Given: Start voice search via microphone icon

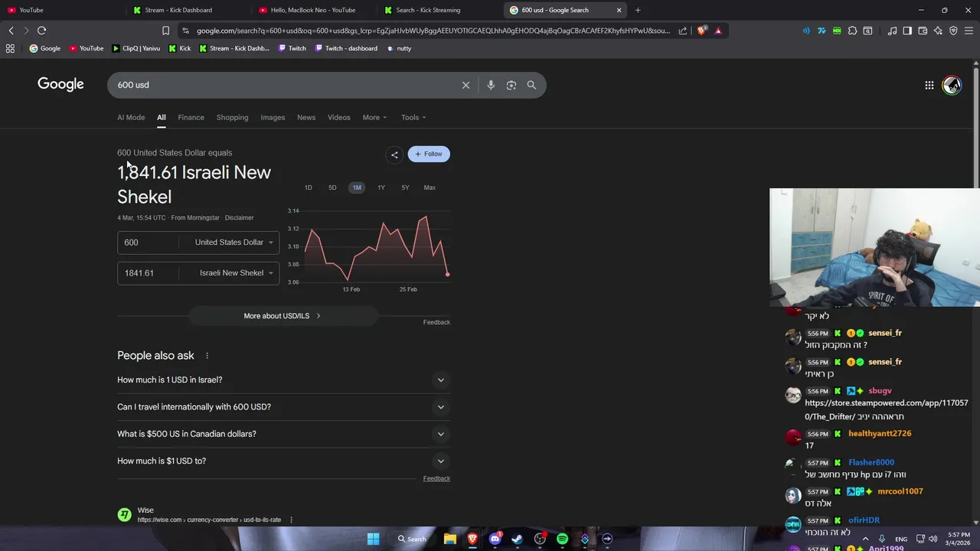Looking at the screenshot, I should click(x=491, y=85).
